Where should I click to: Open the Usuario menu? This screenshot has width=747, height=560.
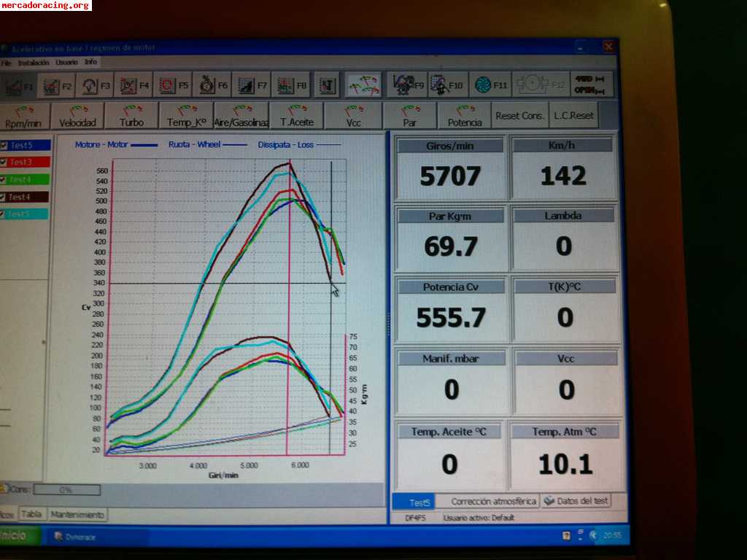point(66,63)
